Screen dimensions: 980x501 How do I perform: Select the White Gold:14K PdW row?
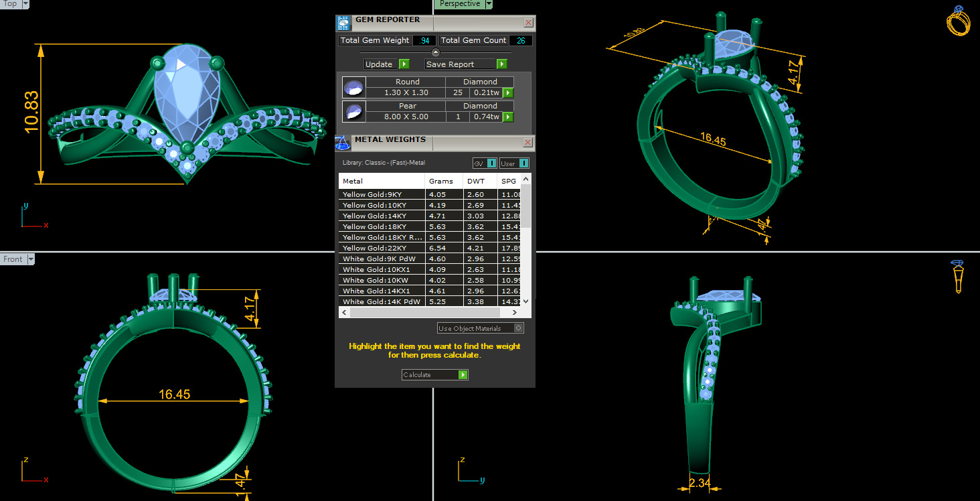pyautogui.click(x=429, y=301)
